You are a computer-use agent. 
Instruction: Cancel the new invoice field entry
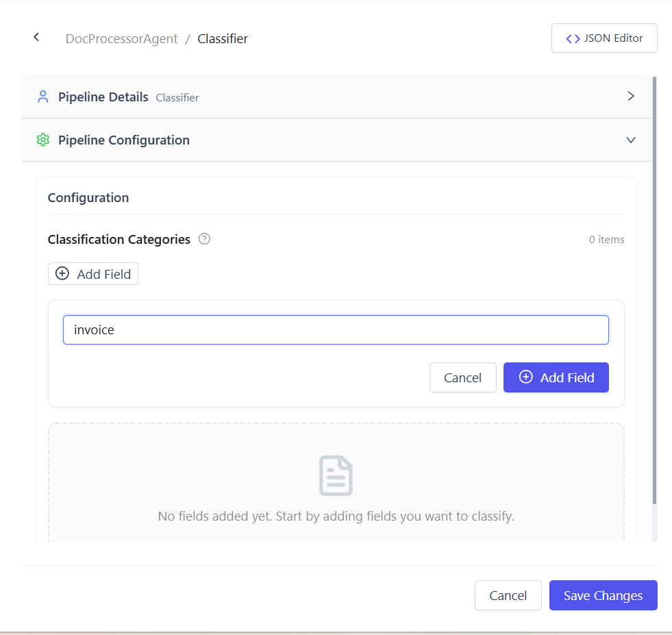click(x=462, y=377)
